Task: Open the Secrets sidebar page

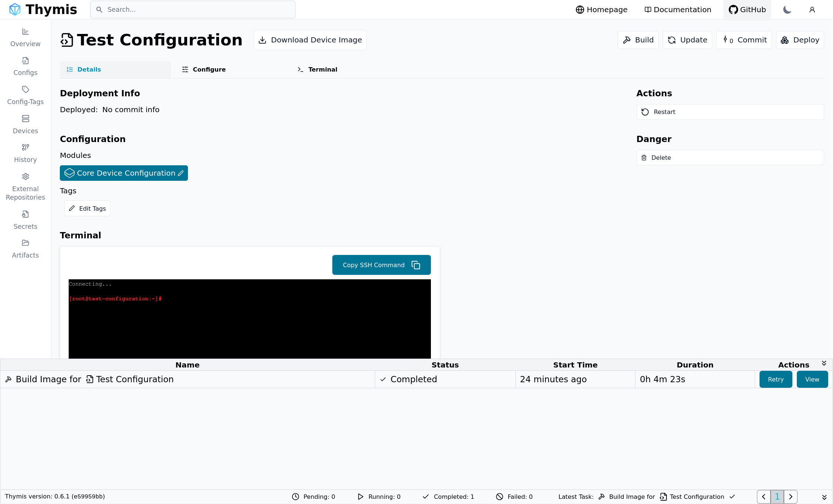Action: [25, 220]
